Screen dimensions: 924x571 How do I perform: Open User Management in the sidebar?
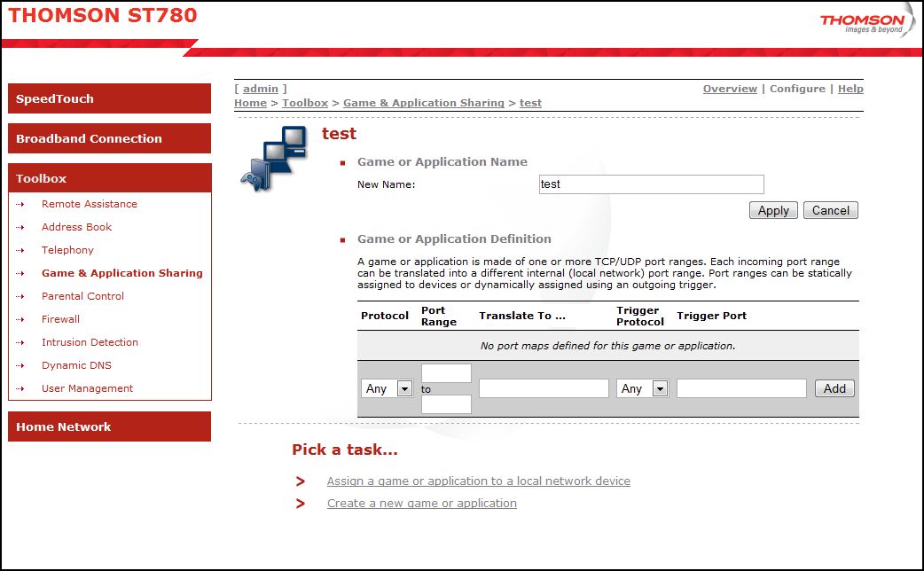(x=87, y=388)
